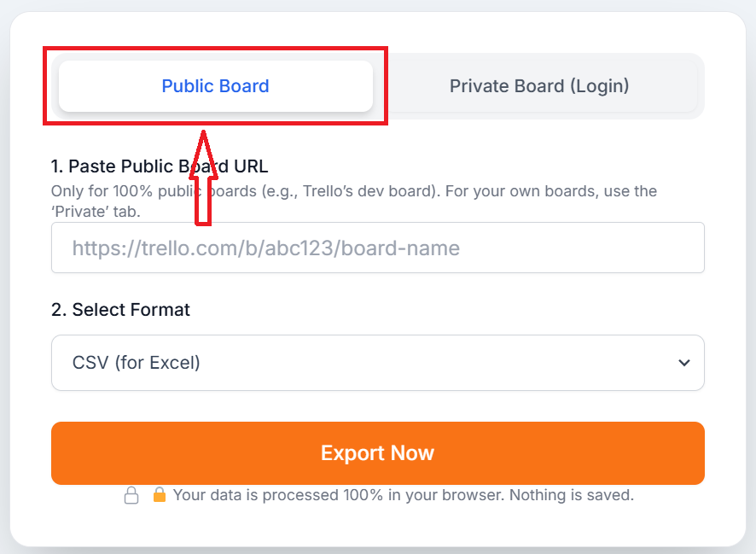Open the export format dropdown
This screenshot has height=554, width=756.
[377, 362]
